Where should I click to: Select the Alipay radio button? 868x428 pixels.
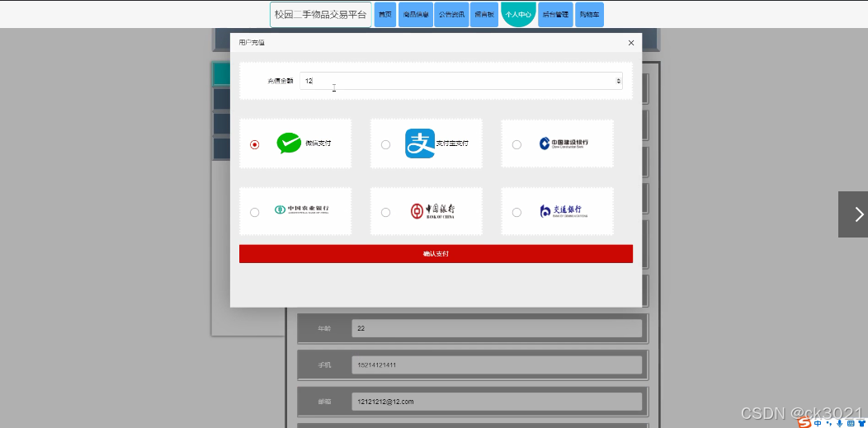pos(385,144)
